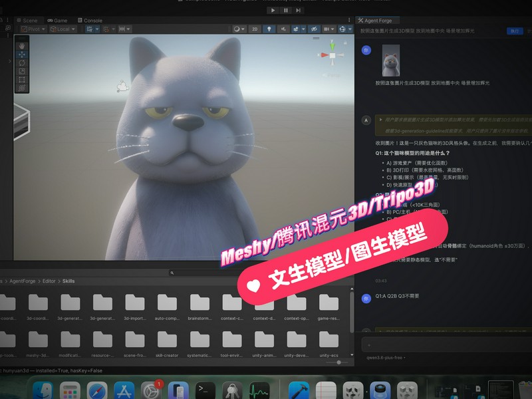This screenshot has width=532, height=399.
Task: Open Local handle rotation dropdown
Action: tap(63, 29)
